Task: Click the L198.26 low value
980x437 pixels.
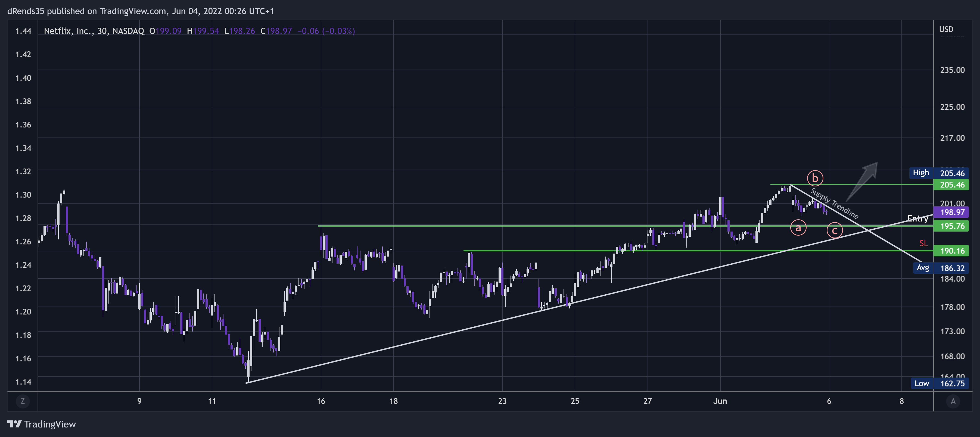Action: tap(239, 31)
